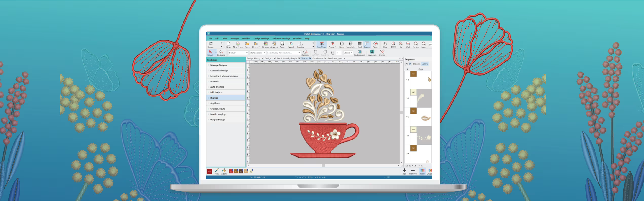This screenshot has width=644, height=201.
Task: Click the Center hoop icon
Action: [382, 53]
